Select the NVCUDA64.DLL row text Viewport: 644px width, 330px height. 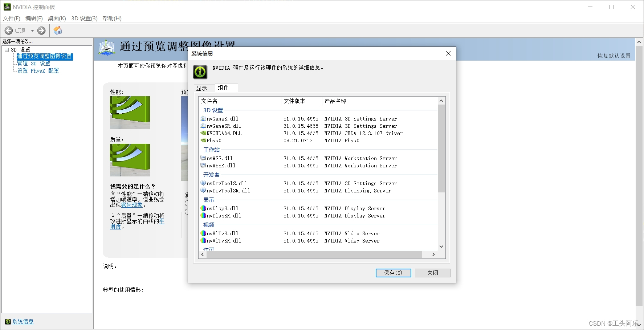pos(224,133)
